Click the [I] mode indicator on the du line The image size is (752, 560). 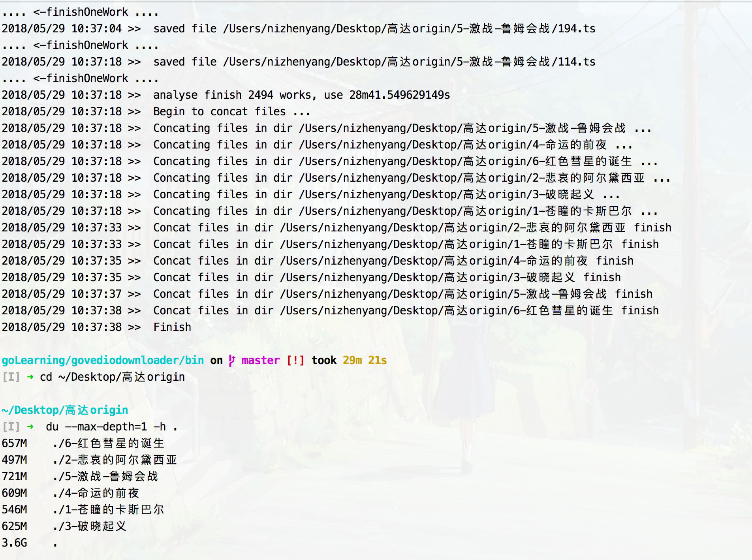click(x=11, y=427)
